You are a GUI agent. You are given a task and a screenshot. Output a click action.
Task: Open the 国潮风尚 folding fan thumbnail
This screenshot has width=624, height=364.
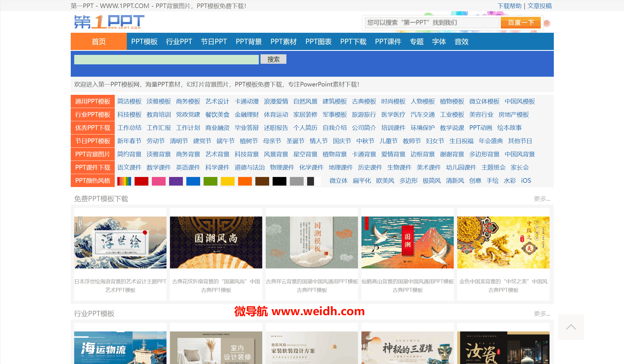coord(216,242)
